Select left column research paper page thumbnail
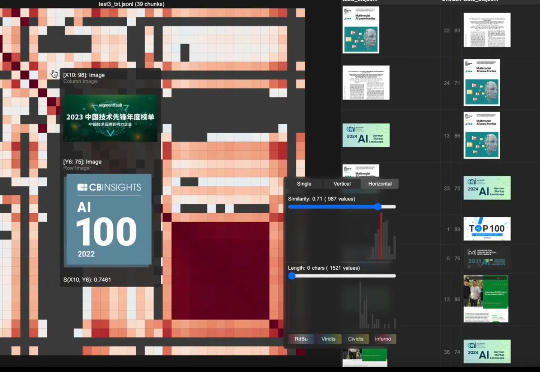This screenshot has height=372, width=540. coord(366,83)
